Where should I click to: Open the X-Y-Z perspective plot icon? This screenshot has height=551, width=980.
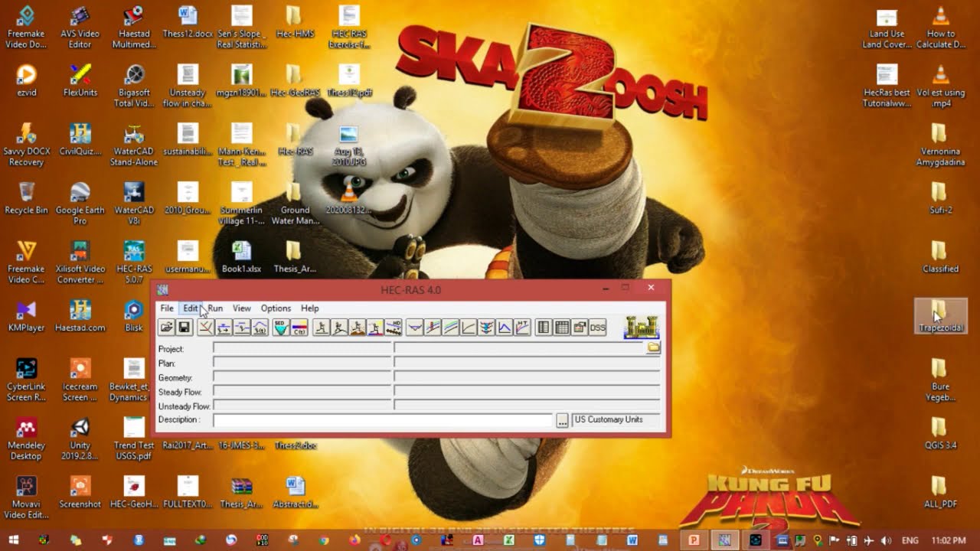[486, 328]
